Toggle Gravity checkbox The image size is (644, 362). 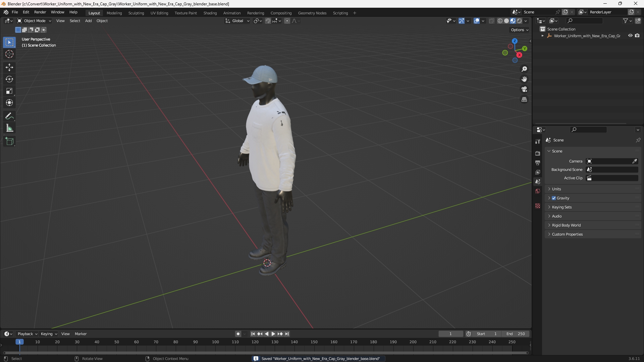[x=554, y=198]
